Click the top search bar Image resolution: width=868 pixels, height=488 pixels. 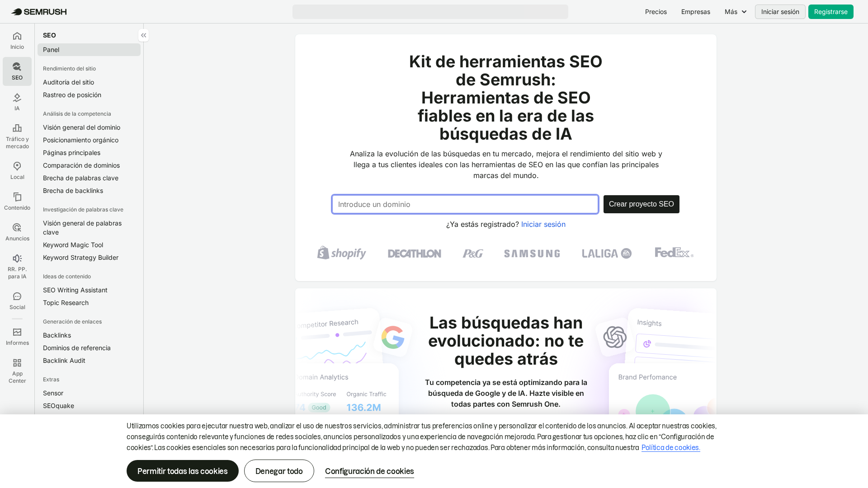click(430, 12)
